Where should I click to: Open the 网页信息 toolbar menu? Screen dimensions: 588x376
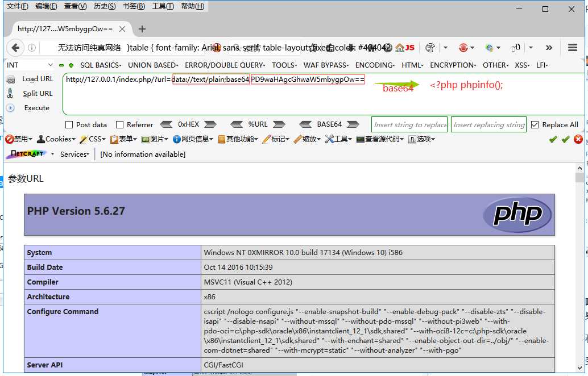[x=193, y=139]
